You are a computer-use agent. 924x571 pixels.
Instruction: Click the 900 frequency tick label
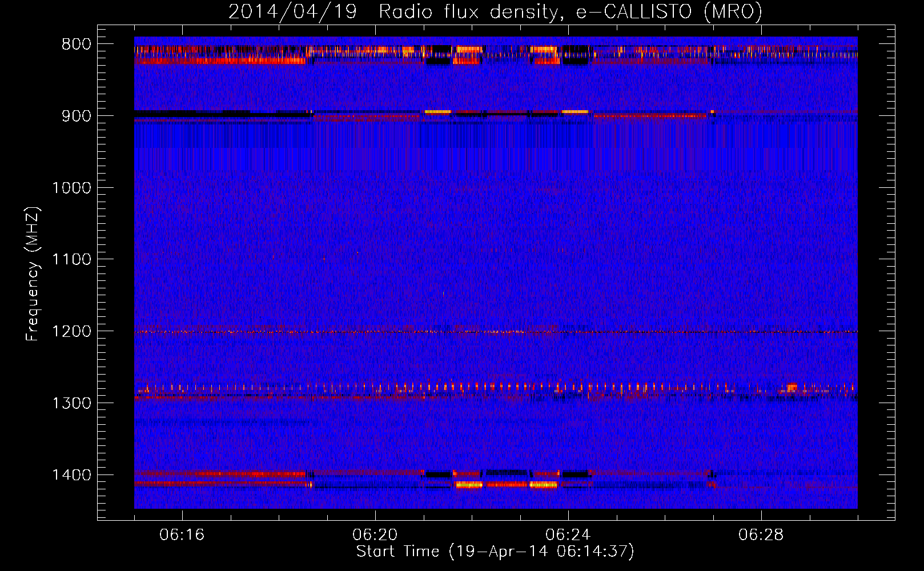[76, 116]
